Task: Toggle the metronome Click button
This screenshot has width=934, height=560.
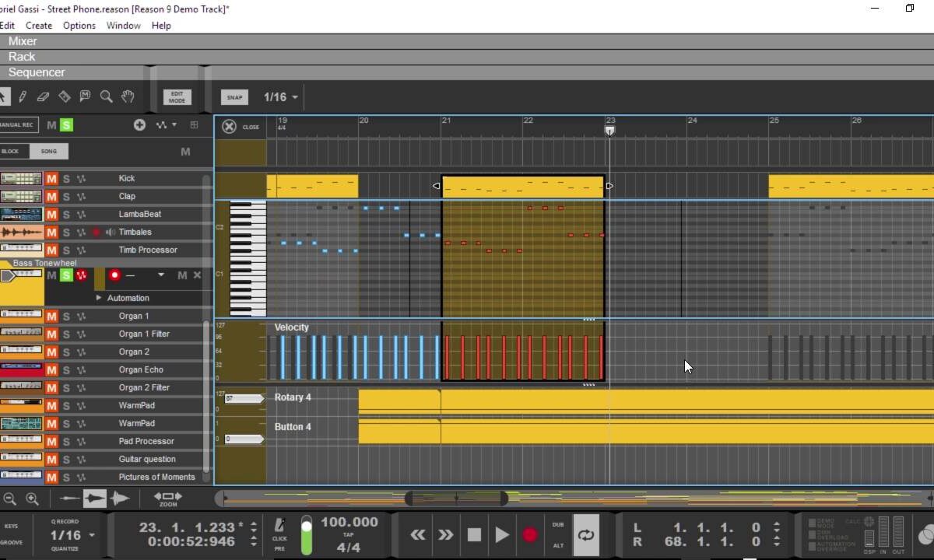Action: click(x=279, y=527)
